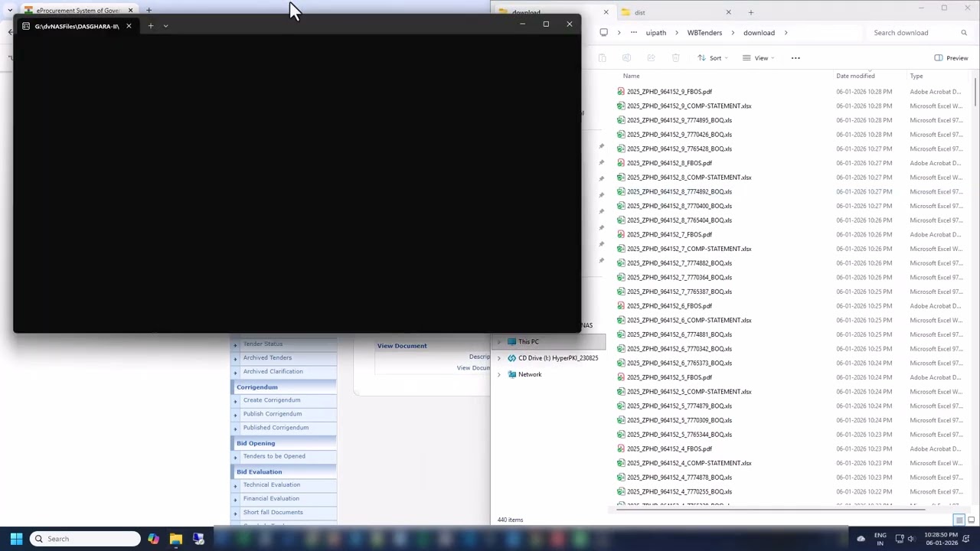This screenshot has width=980, height=551.
Task: Click the volume icon in system tray
Action: [x=911, y=539]
